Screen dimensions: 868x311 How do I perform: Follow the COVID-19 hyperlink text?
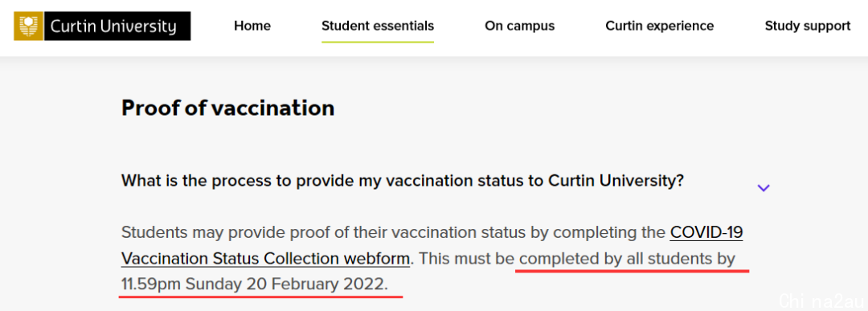(706, 232)
